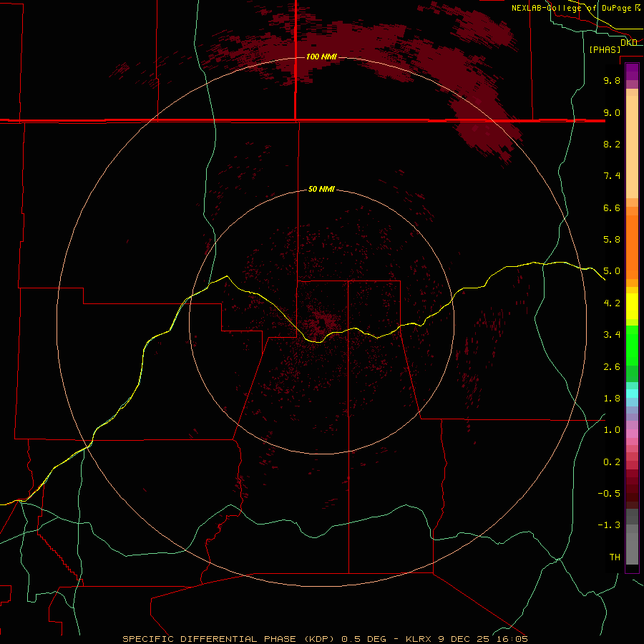The width and height of the screenshot is (644, 644).
Task: Click the 50 NMI range ring label
Action: (x=321, y=189)
